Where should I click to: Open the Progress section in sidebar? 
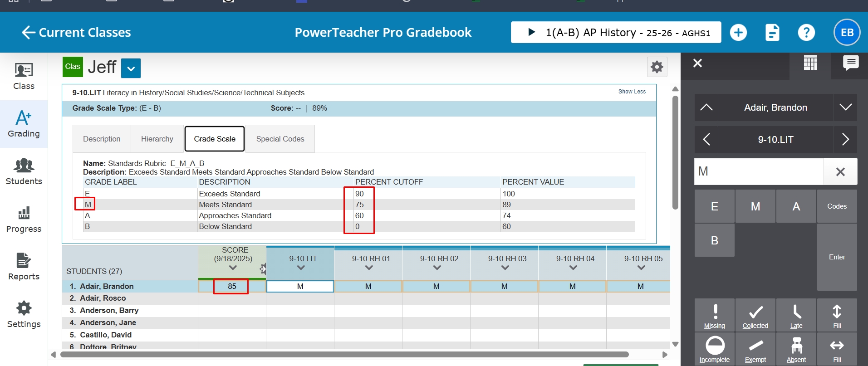pos(24,220)
